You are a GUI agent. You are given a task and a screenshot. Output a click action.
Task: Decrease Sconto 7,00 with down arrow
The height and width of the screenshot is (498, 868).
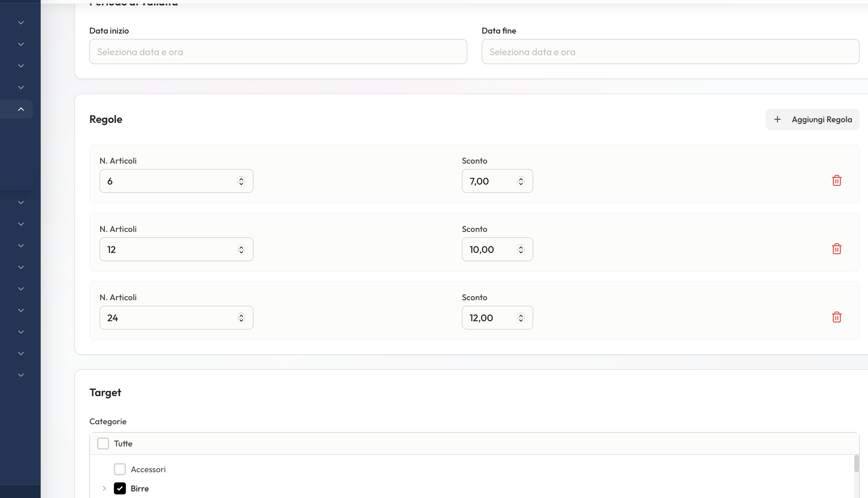pos(521,184)
